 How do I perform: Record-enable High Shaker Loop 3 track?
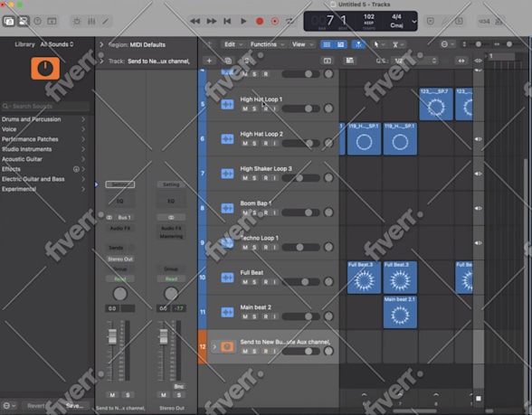click(266, 178)
